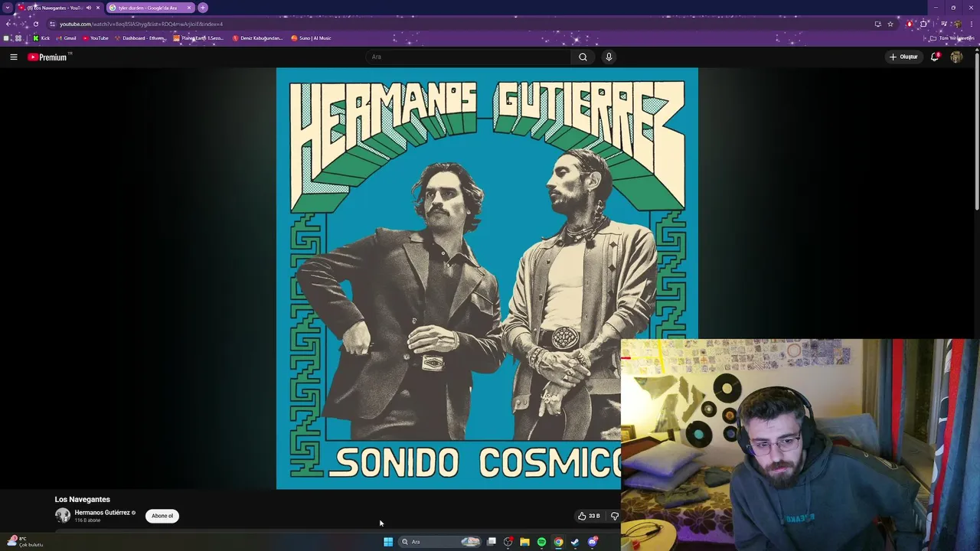Open the Hermanos Gutiérrez channel name link
980x551 pixels.
coord(102,513)
